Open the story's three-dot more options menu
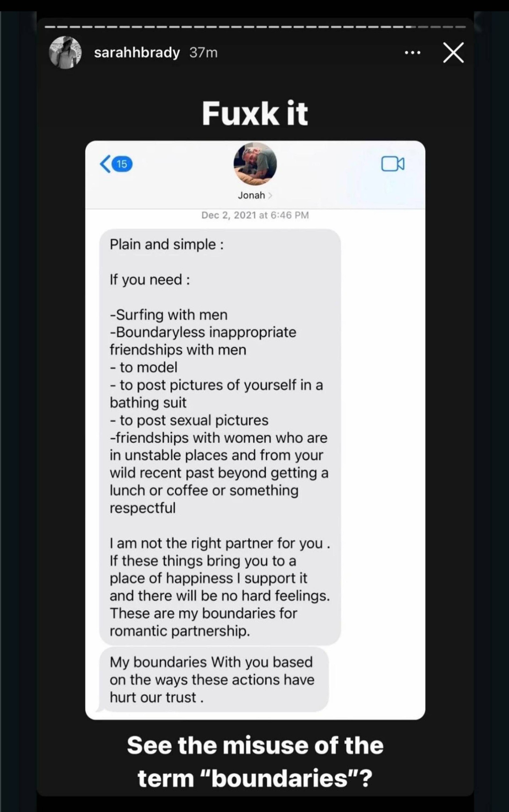 click(x=412, y=53)
